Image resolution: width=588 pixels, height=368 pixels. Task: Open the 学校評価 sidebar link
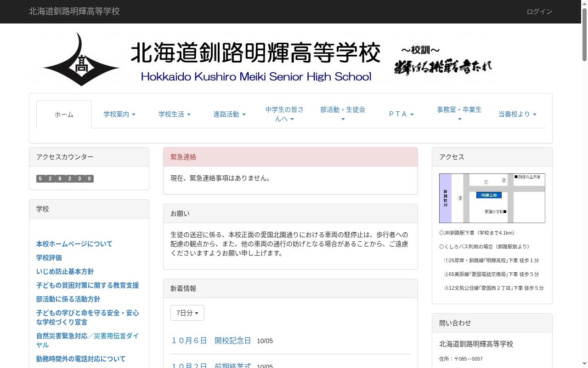49,258
